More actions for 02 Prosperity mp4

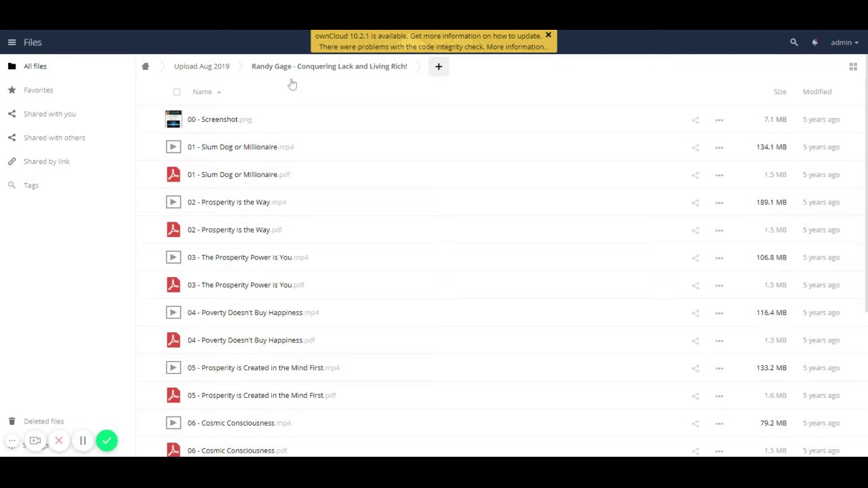tap(719, 203)
